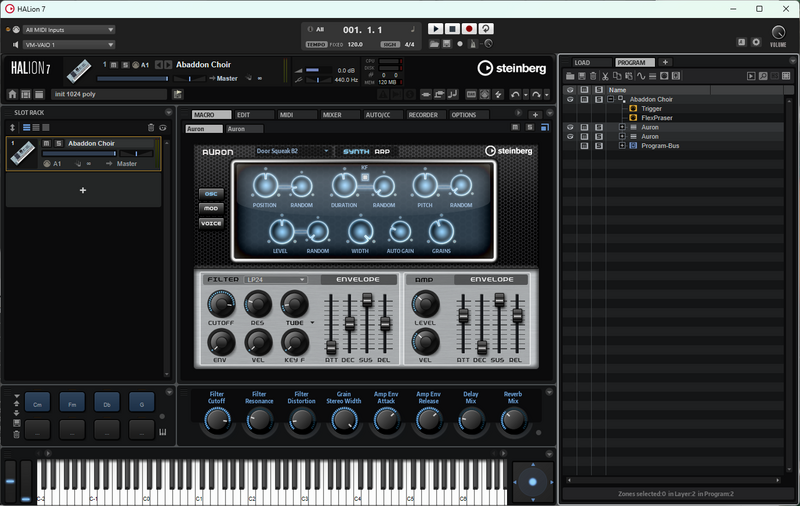Click the Reverb Mix quick control knob

(x=513, y=420)
